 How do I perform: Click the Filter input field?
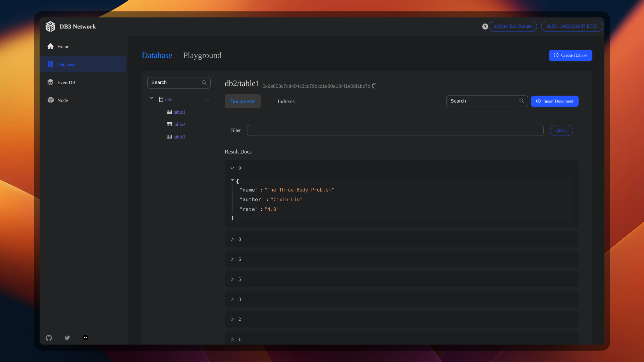pyautogui.click(x=395, y=130)
